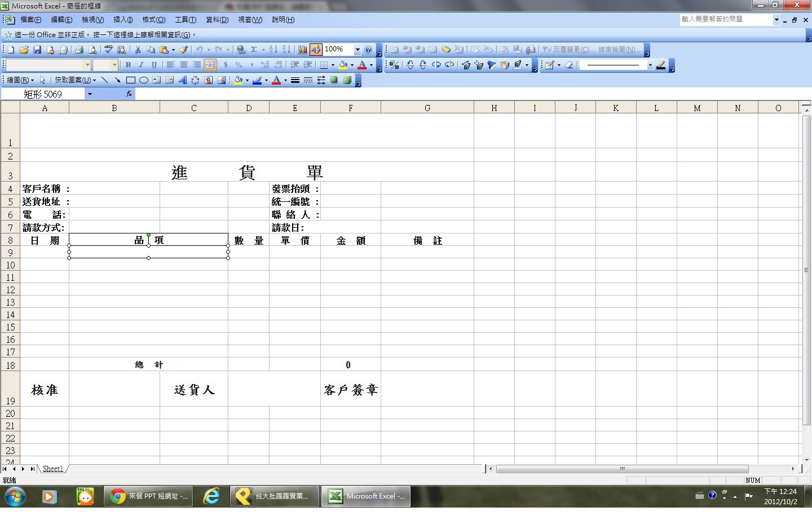Click the AutoSum sigma icon
The height and width of the screenshot is (529, 812).
254,50
